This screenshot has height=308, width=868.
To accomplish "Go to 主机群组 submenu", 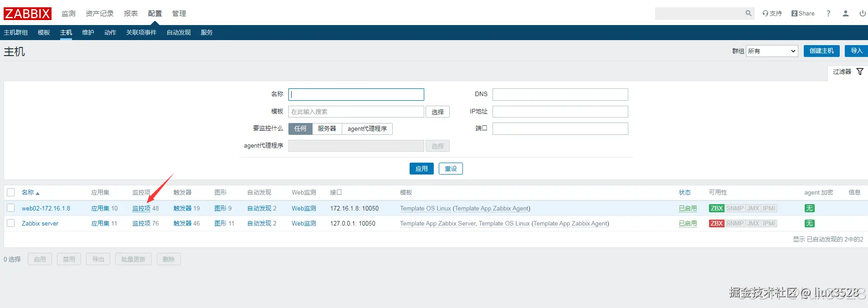I will click(16, 32).
